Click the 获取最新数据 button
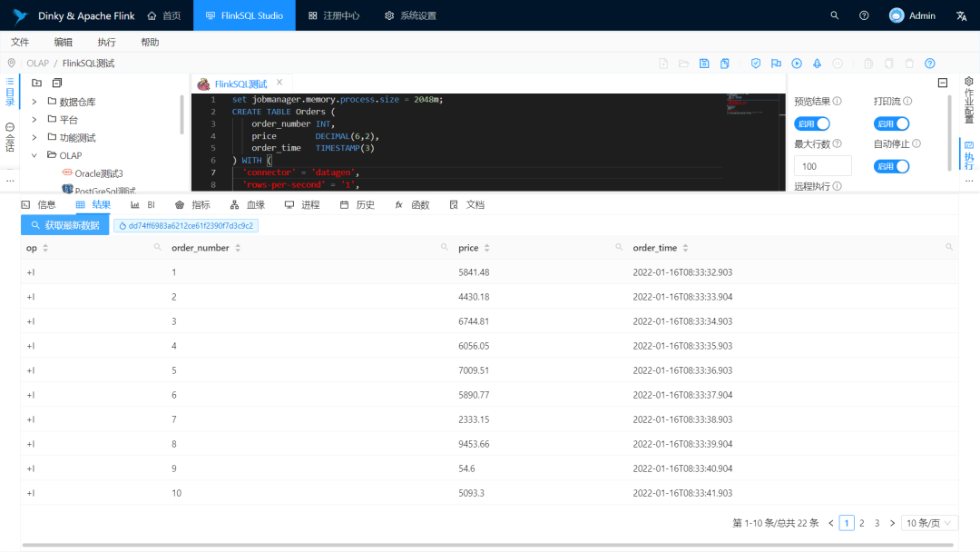The width and height of the screenshot is (980, 552). 65,225
